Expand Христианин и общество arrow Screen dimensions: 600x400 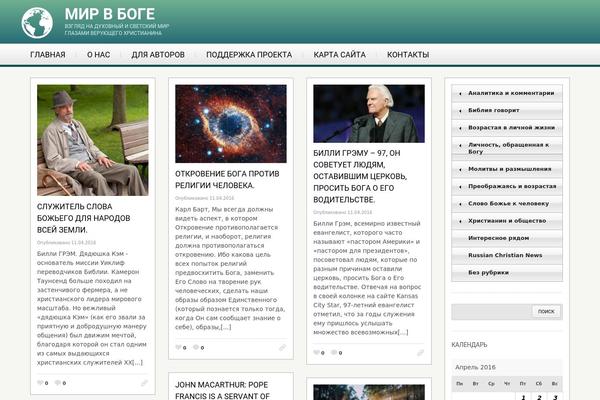click(460, 221)
